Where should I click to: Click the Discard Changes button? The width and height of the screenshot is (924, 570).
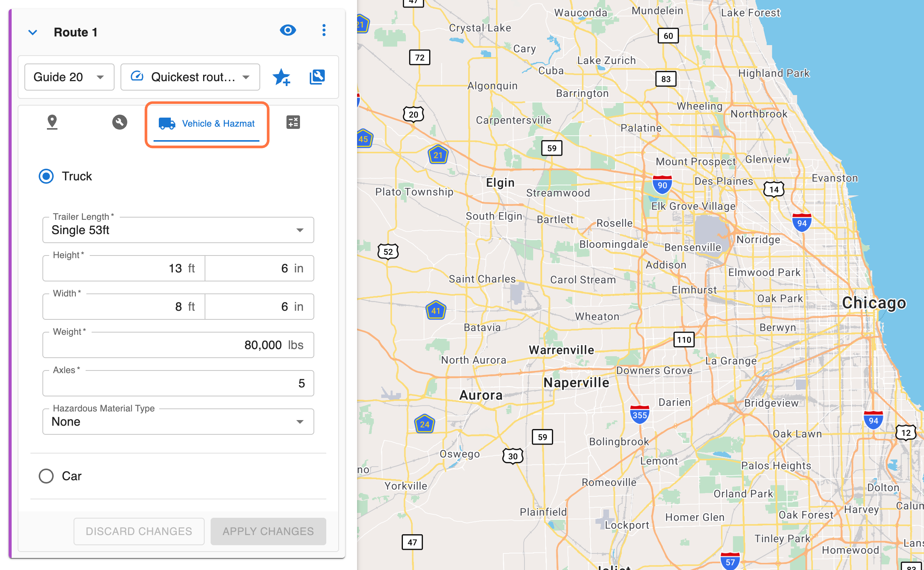click(x=139, y=531)
